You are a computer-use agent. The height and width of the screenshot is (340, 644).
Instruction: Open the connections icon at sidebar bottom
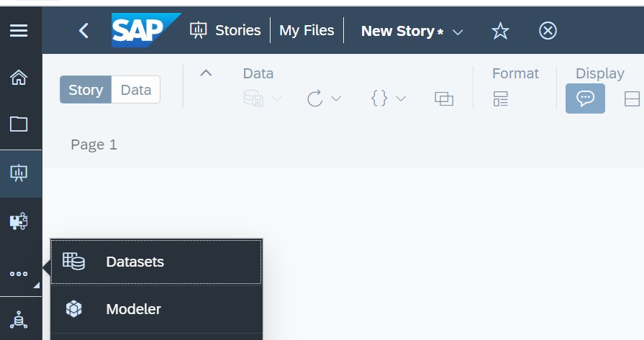pos(19,320)
